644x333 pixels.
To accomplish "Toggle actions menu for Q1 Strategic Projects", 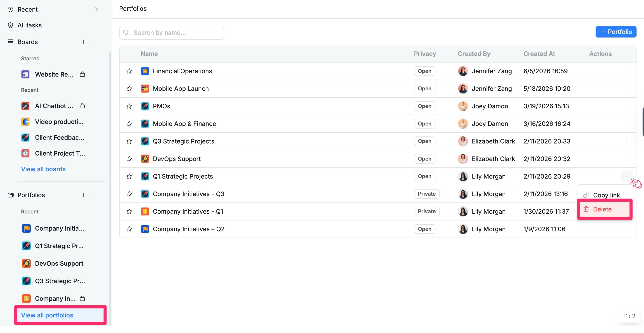I will click(x=626, y=176).
